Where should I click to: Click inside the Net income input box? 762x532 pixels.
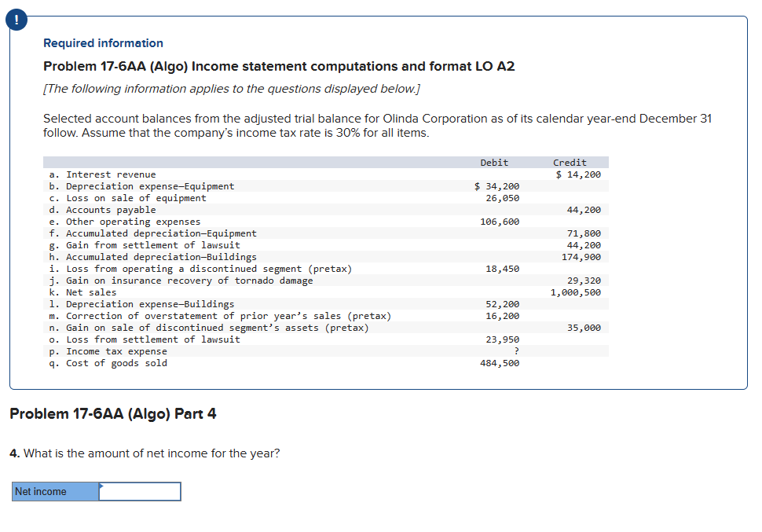coord(140,491)
